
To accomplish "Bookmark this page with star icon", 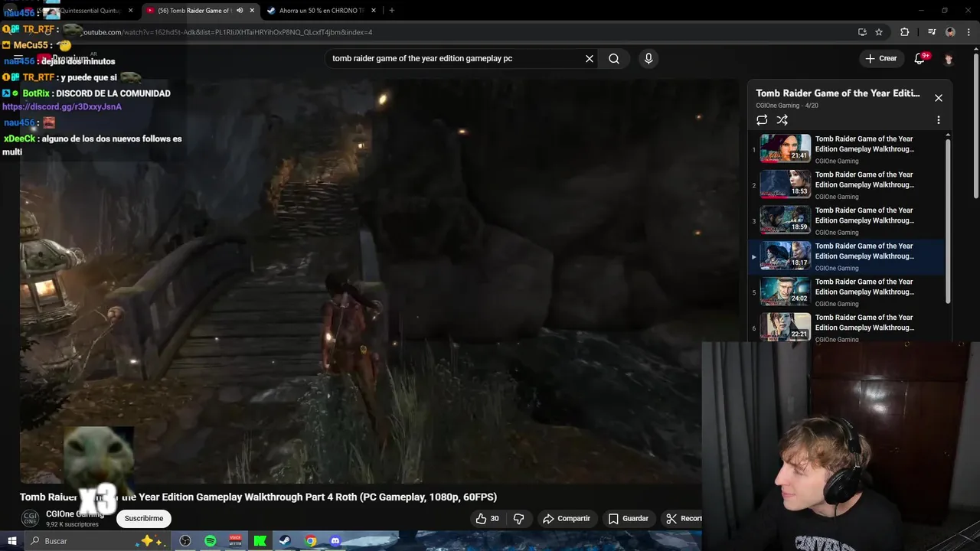I will [x=879, y=32].
